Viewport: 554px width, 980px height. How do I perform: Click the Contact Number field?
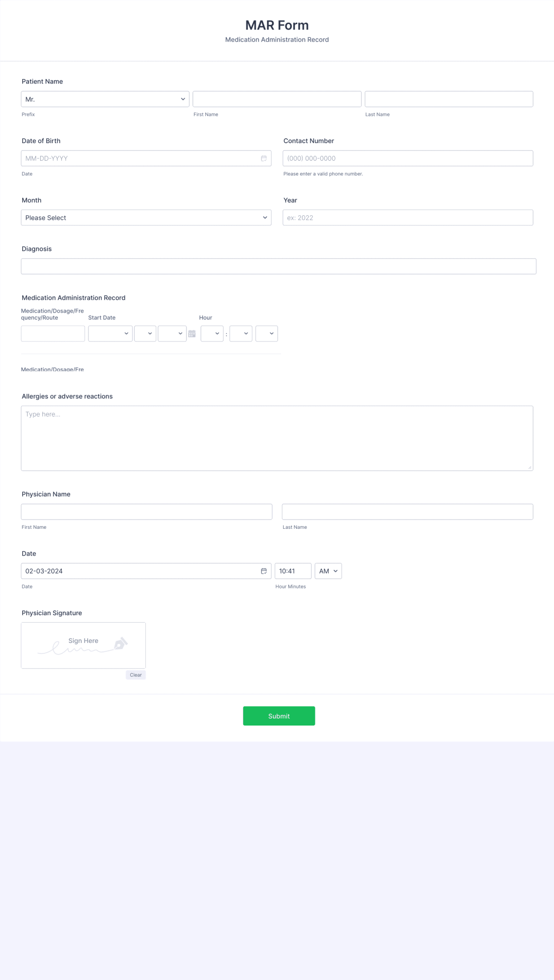(408, 158)
